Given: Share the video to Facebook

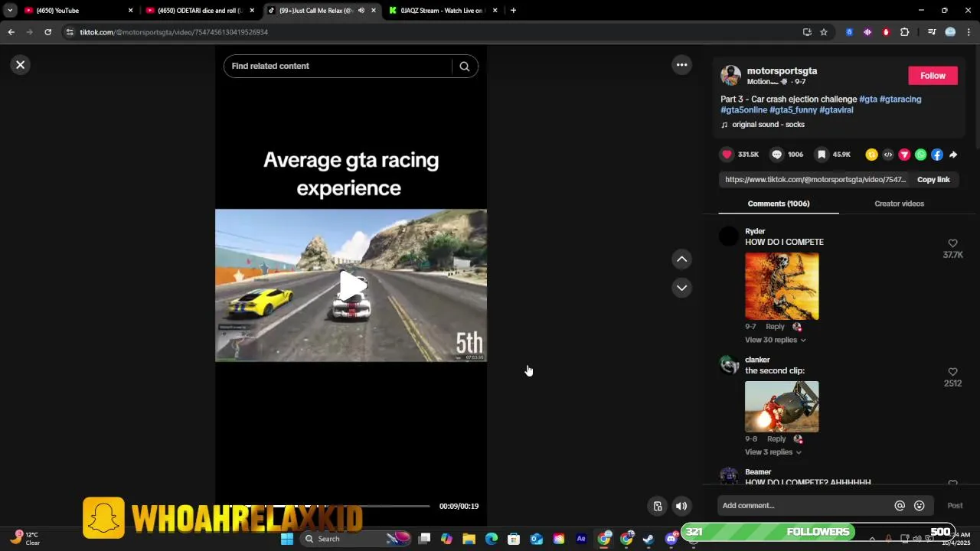Looking at the screenshot, I should coord(936,155).
